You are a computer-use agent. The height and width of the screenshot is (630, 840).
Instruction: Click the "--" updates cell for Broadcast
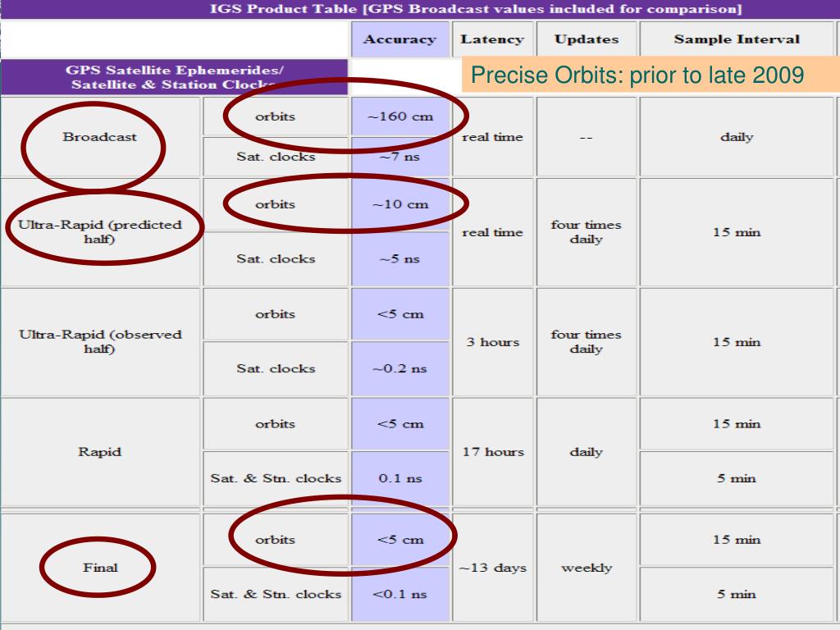click(x=586, y=137)
